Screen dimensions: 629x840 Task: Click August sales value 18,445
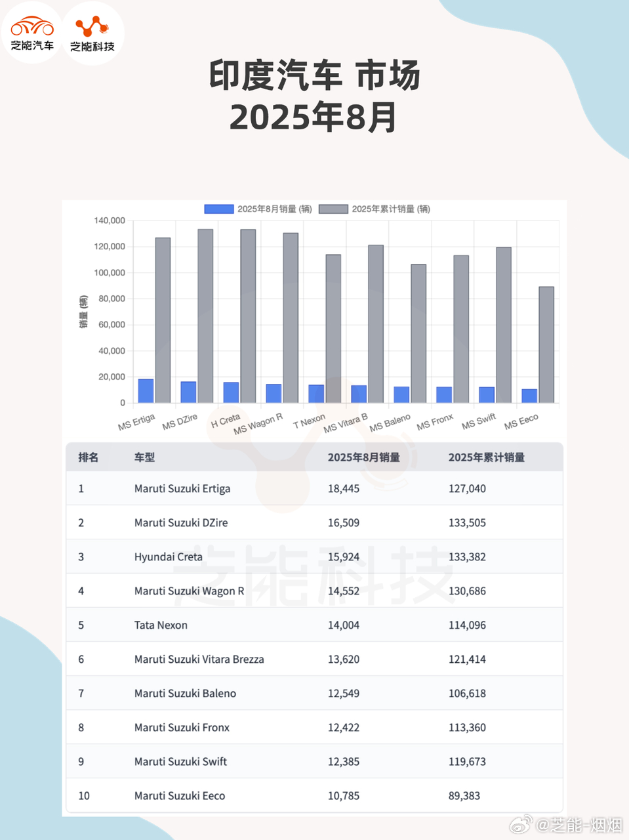[x=344, y=489]
